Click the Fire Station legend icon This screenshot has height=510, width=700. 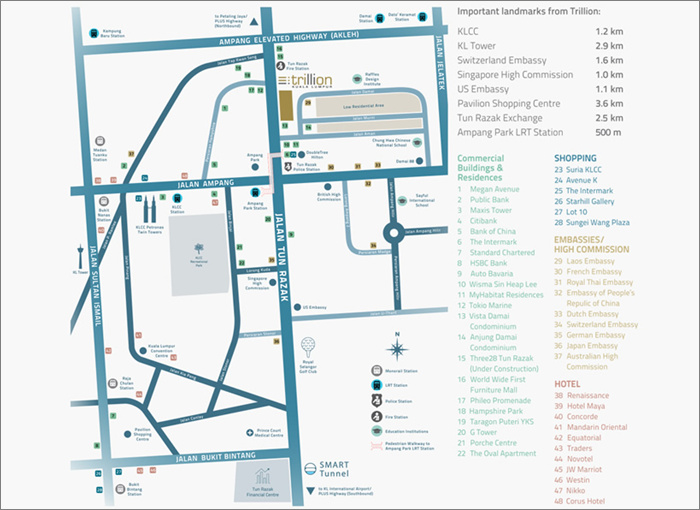coord(376,416)
